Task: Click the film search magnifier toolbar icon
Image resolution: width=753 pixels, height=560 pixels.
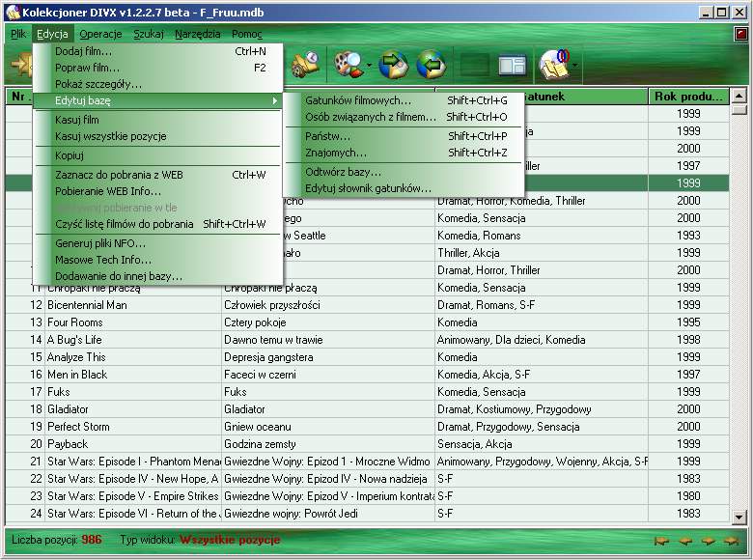Action: (345, 65)
